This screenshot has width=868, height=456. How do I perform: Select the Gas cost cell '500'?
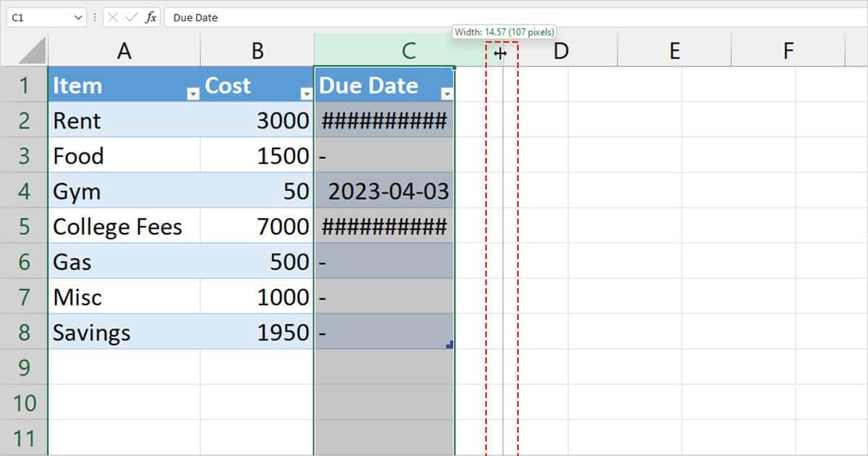[x=258, y=261]
